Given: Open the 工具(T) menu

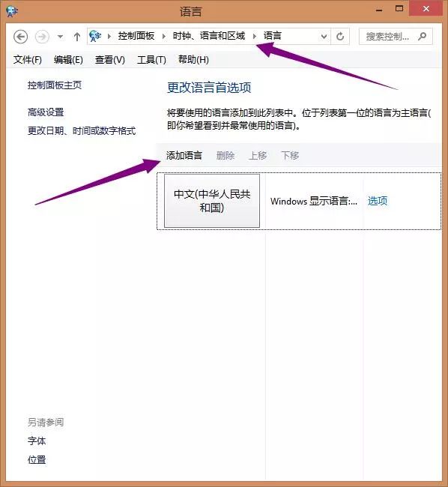Looking at the screenshot, I should coord(151,60).
